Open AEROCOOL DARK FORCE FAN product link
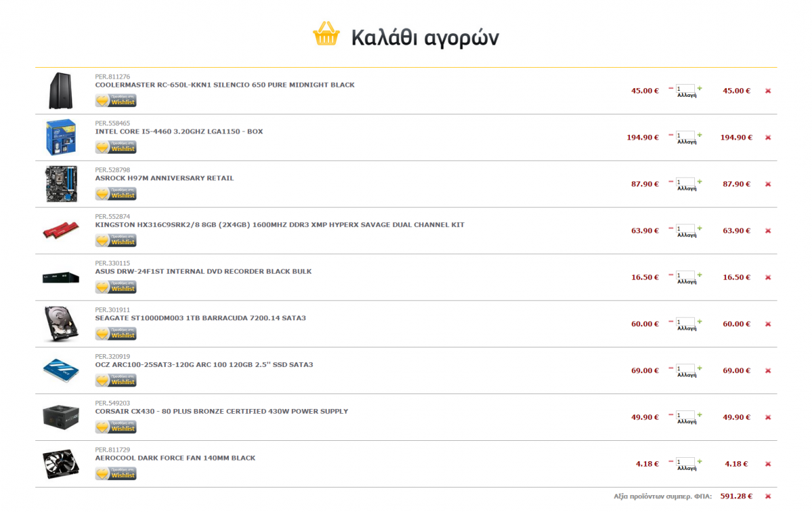Screen dimensions: 812x512 pos(175,458)
